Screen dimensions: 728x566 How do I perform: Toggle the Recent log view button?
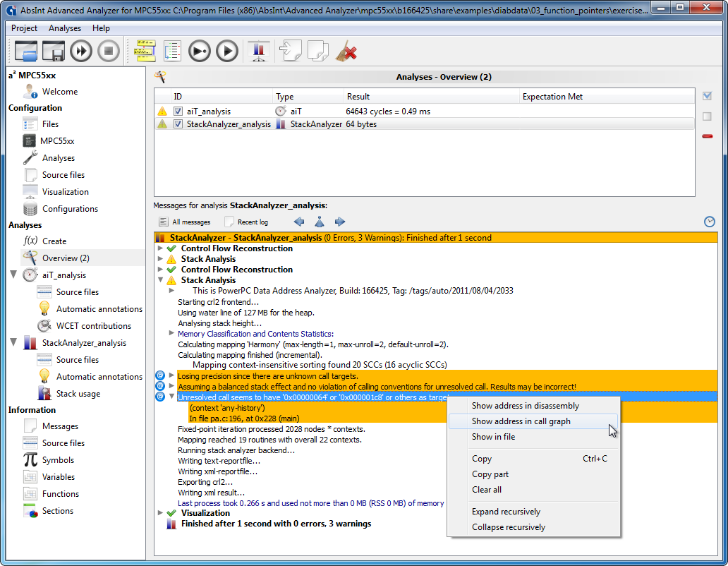[246, 222]
